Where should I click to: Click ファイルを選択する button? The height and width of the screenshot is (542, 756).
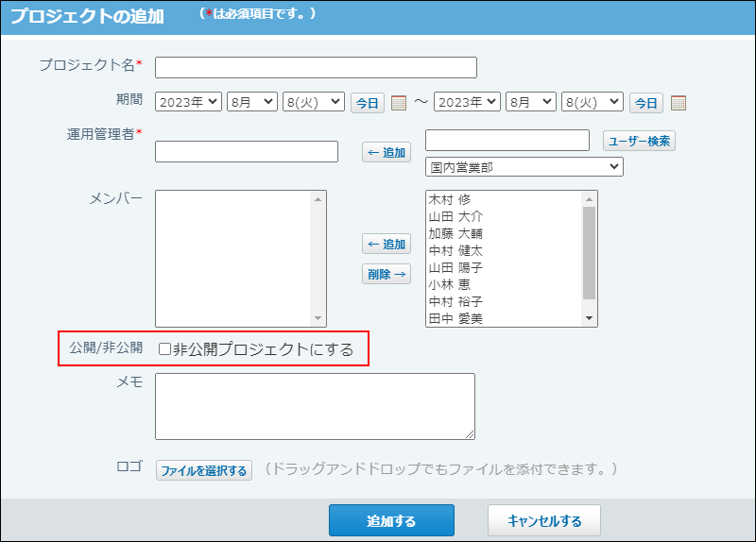click(204, 470)
